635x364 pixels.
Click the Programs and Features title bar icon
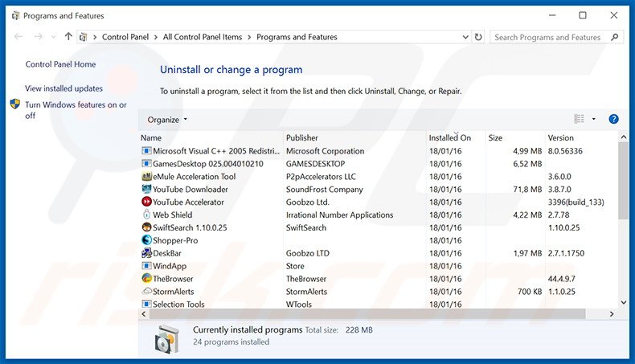click(x=15, y=16)
